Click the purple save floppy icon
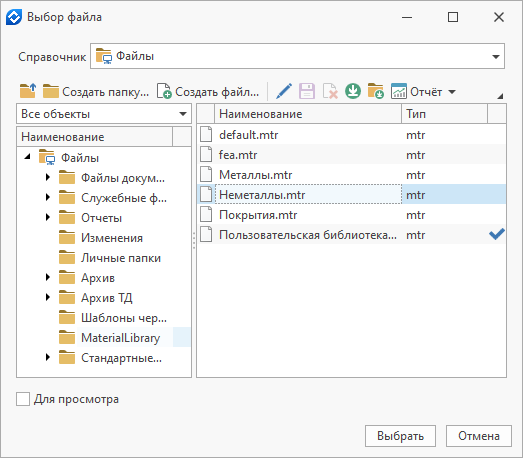523x458 pixels. [307, 91]
